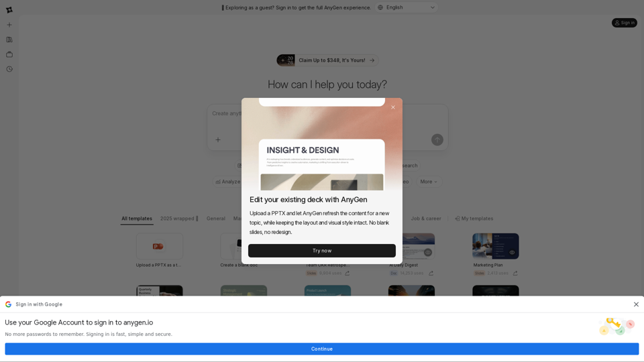This screenshot has width=644, height=362.
Task: Open the Claim Up to $348 promotion banner
Action: [327, 60]
